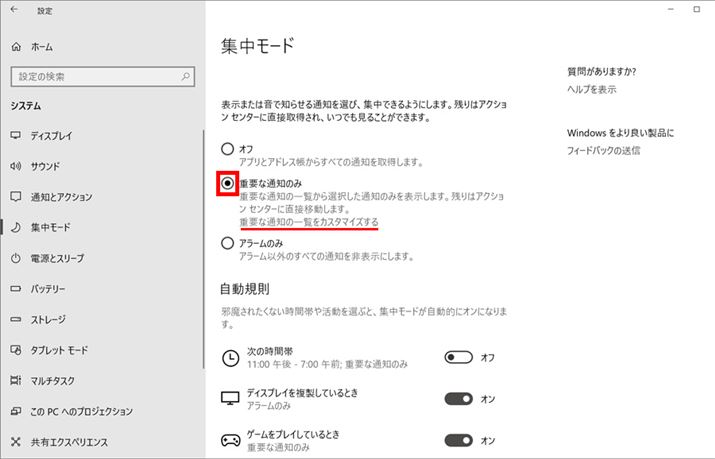Click the Home house icon
715x459 pixels.
pyautogui.click(x=16, y=46)
